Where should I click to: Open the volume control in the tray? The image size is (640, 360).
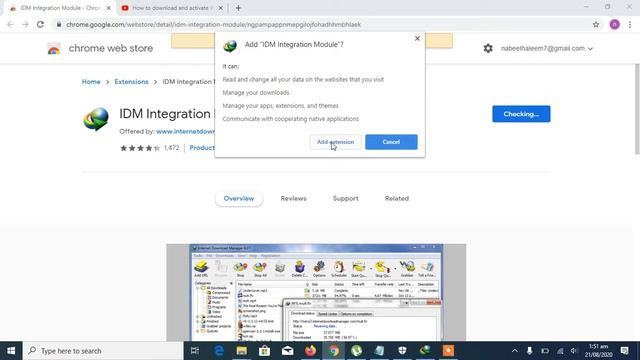(x=574, y=351)
